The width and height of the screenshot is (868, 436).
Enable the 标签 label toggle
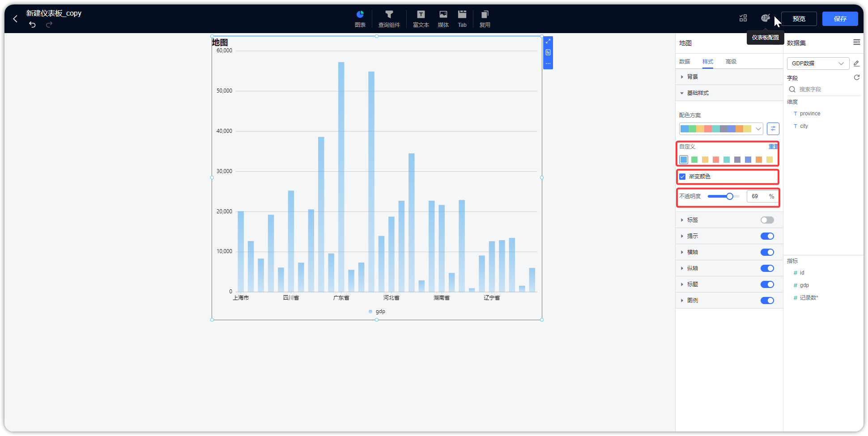[x=767, y=220]
